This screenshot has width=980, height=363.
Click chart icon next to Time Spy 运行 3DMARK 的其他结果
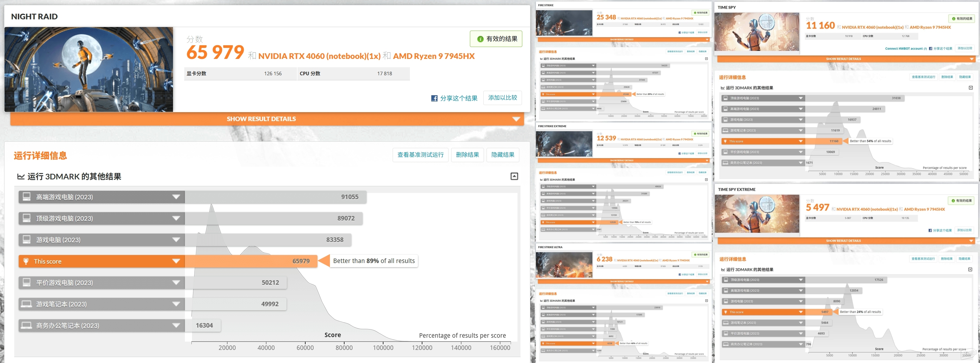coord(723,88)
